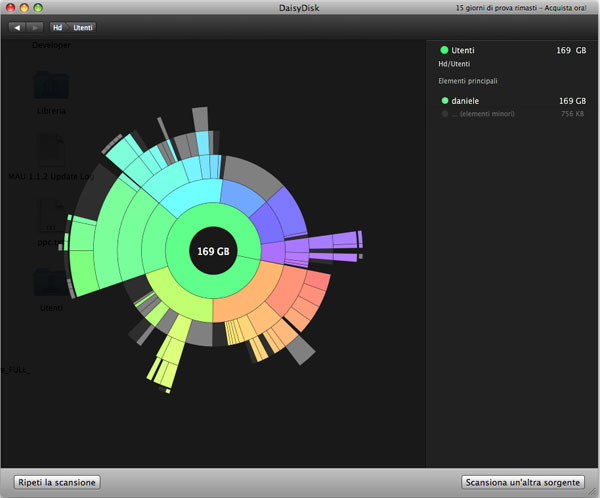Image resolution: width=600 pixels, height=498 pixels.
Task: Click the Elementi principali label
Action: pos(468,81)
